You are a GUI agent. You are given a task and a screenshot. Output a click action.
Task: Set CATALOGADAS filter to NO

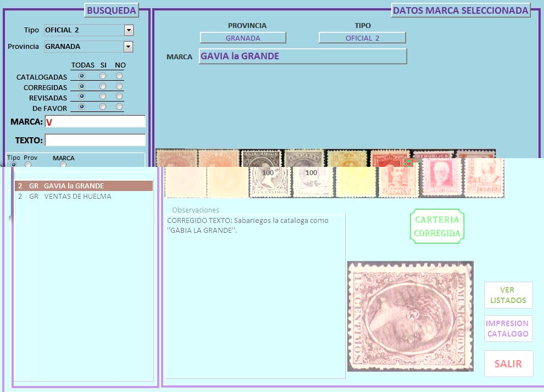pyautogui.click(x=119, y=76)
